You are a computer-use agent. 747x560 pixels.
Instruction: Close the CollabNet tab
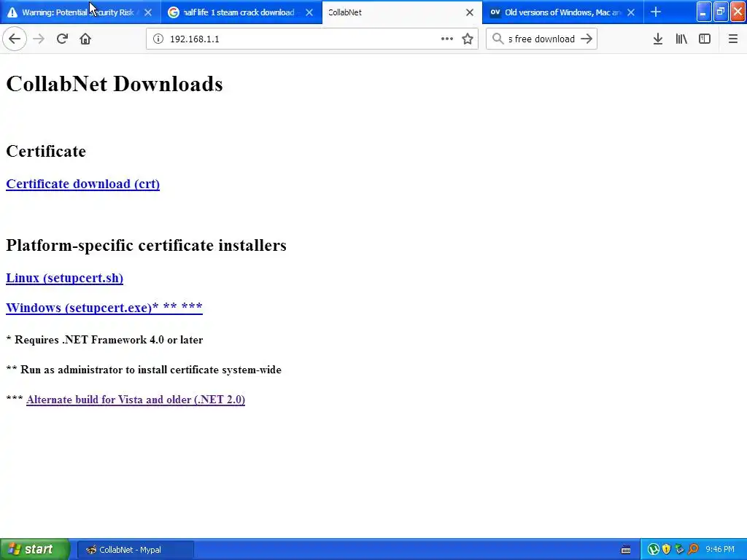click(x=470, y=12)
